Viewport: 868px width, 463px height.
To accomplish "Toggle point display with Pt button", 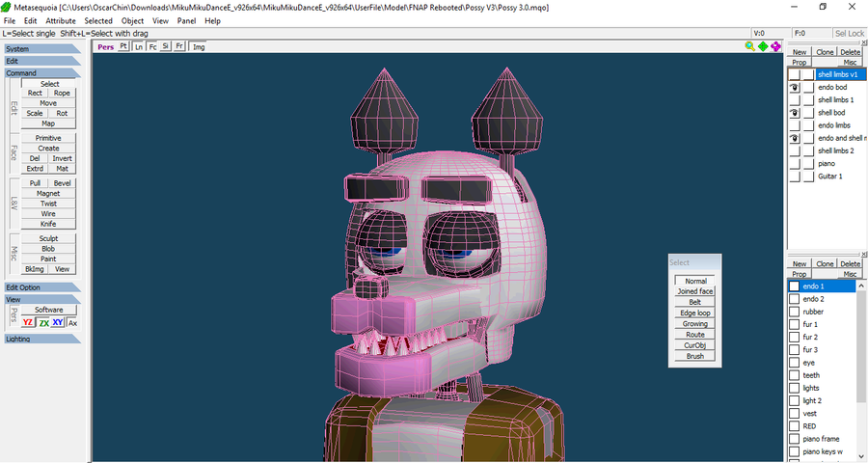I will (x=123, y=46).
